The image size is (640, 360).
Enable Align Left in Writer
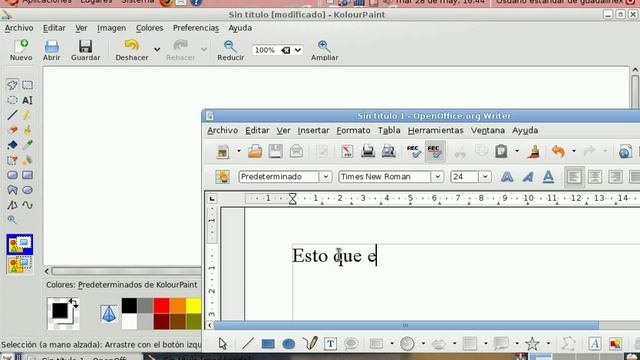(574, 177)
